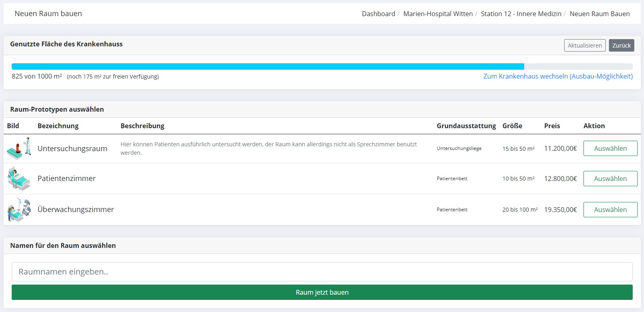Click the Aktion column header
644x312 pixels.
click(594, 126)
